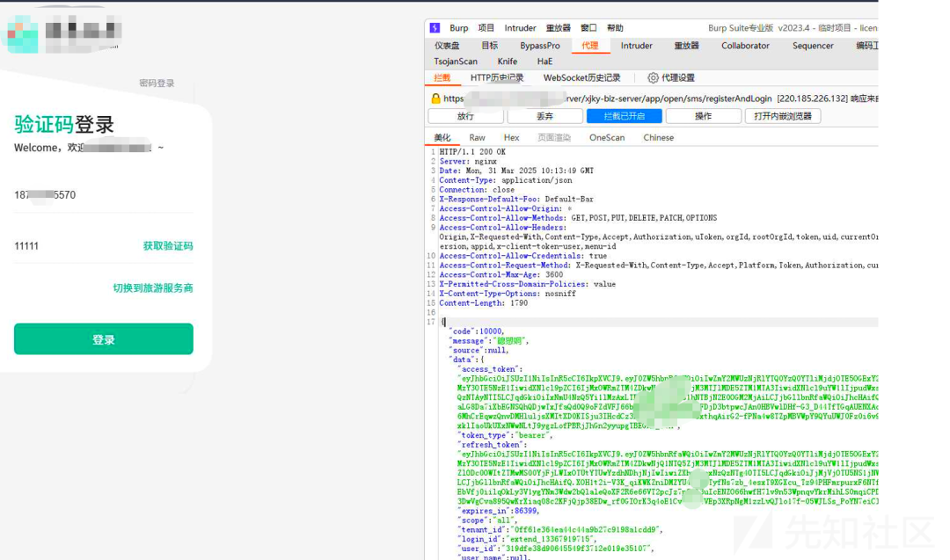Drop the request with 丢弃
This screenshot has width=950, height=560.
(x=544, y=116)
